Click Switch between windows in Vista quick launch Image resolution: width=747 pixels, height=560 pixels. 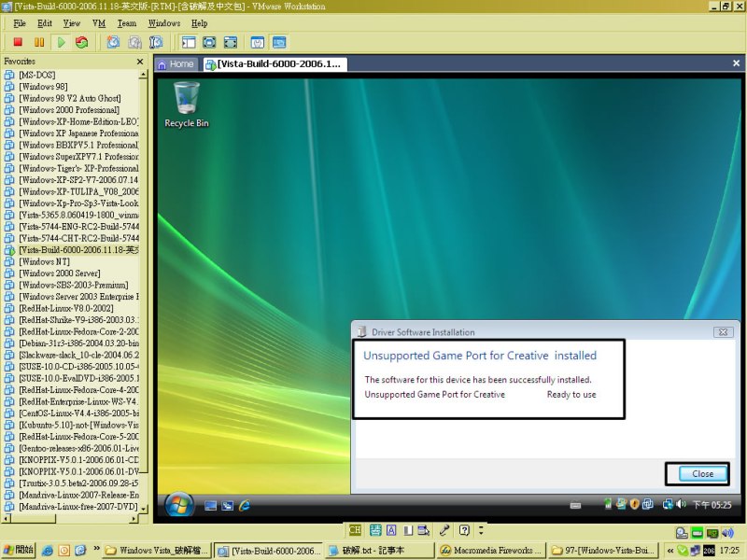[x=227, y=506]
